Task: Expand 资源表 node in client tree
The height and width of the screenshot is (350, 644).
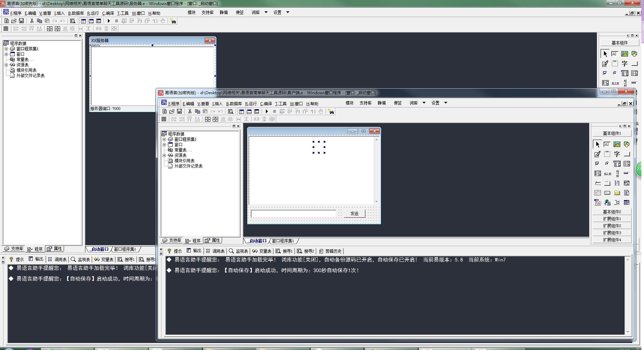Action: pyautogui.click(x=164, y=155)
